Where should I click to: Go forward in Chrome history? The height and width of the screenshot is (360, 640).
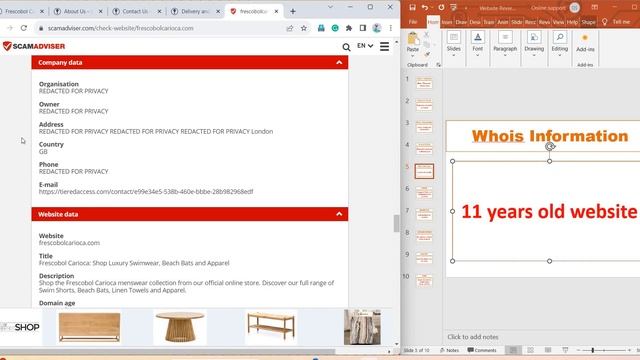(10, 28)
